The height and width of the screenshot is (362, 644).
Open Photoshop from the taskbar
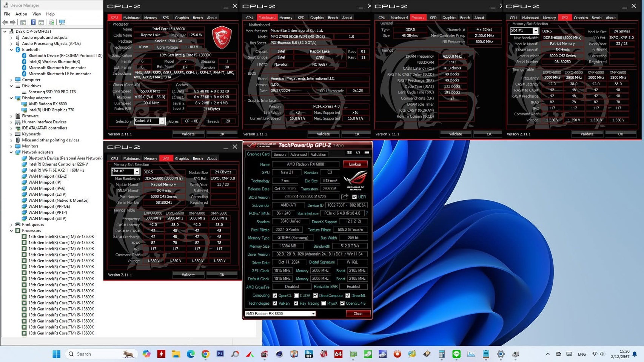[220, 354]
